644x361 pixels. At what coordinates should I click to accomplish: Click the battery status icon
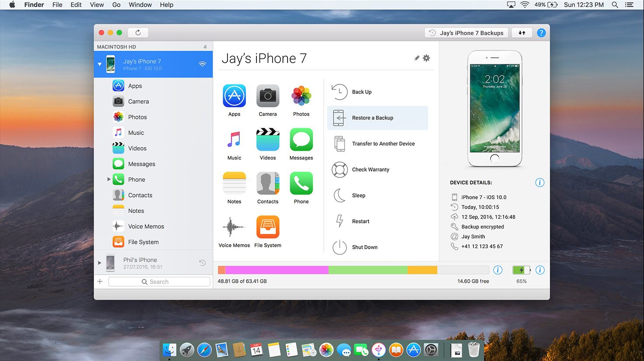click(x=521, y=270)
